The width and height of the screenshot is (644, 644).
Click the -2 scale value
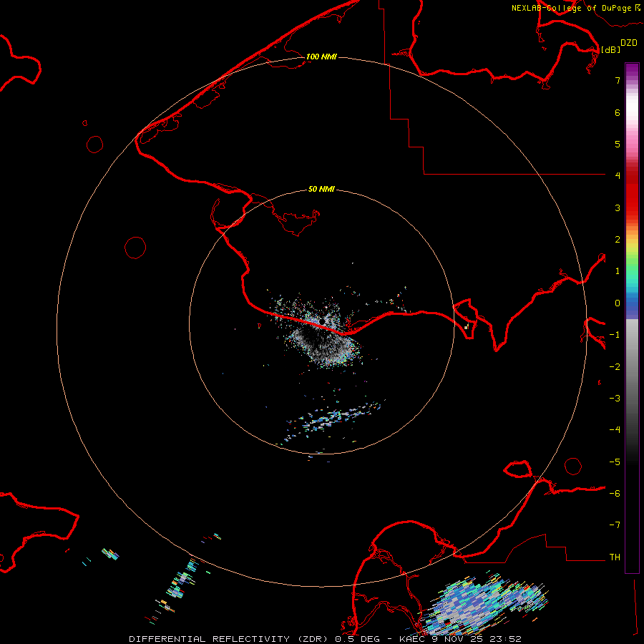pos(615,367)
